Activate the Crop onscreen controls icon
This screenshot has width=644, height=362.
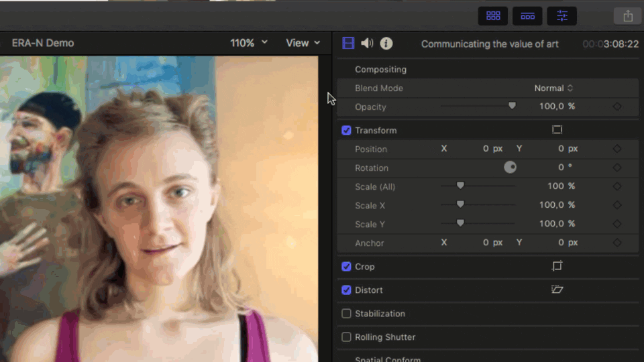coord(557,266)
